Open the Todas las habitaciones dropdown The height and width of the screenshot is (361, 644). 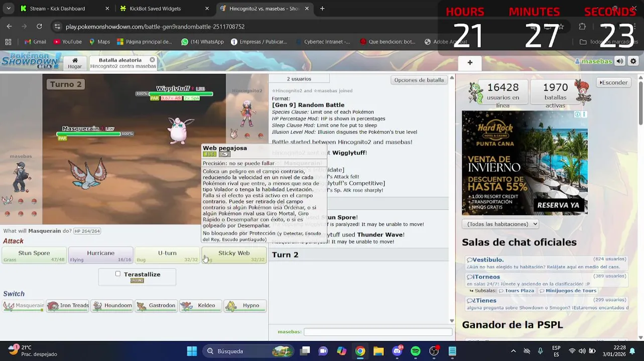pyautogui.click(x=500, y=224)
